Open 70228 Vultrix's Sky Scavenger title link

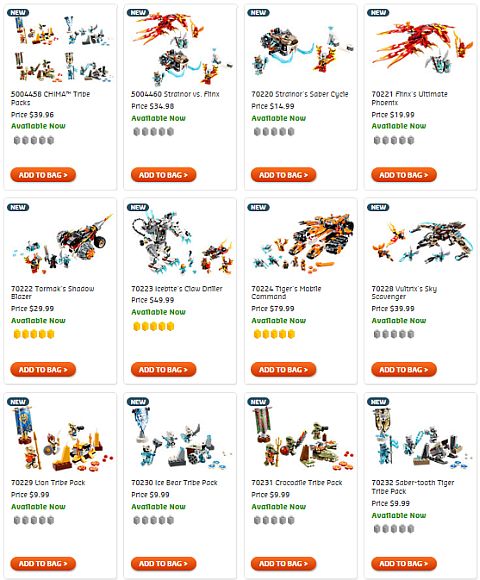404,292
